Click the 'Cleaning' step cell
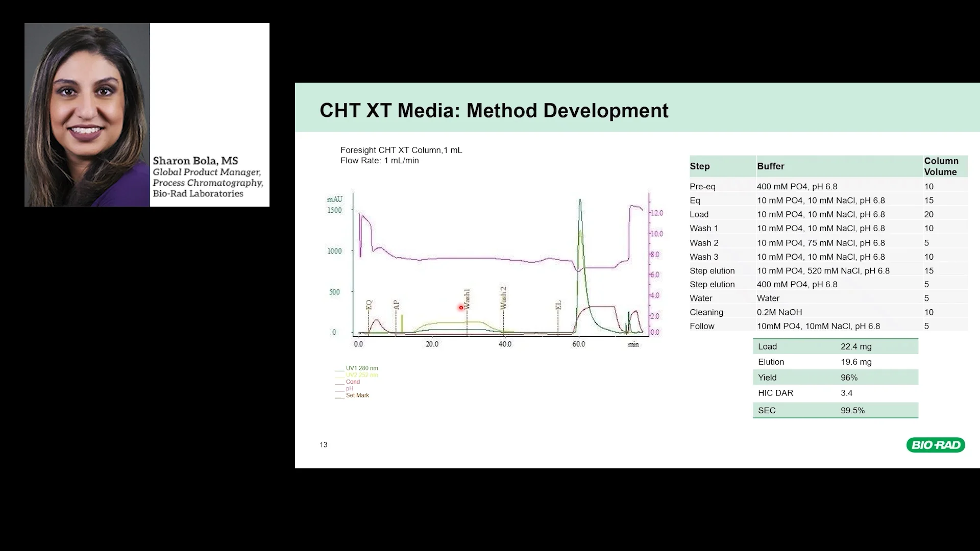This screenshot has height=551, width=980. click(x=706, y=312)
